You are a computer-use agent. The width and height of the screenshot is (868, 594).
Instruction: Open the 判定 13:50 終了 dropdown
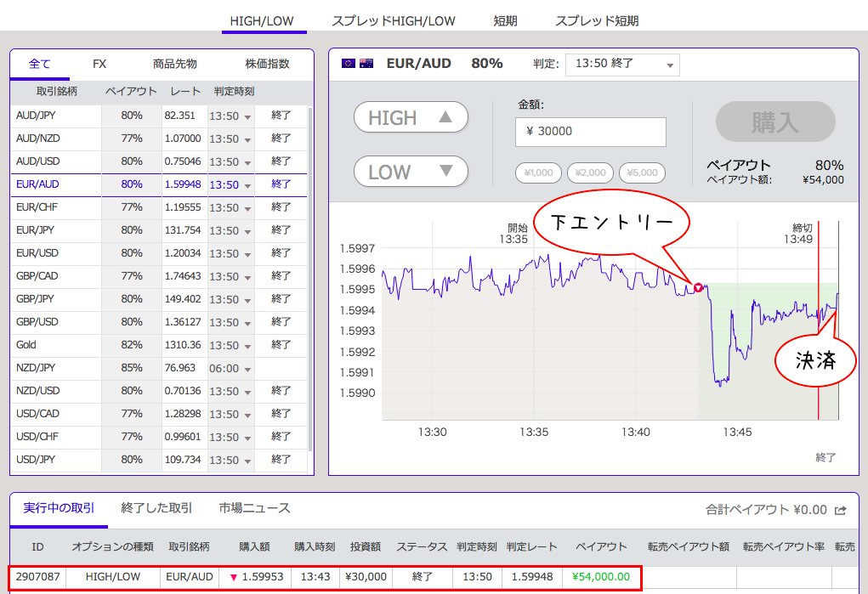pos(623,65)
